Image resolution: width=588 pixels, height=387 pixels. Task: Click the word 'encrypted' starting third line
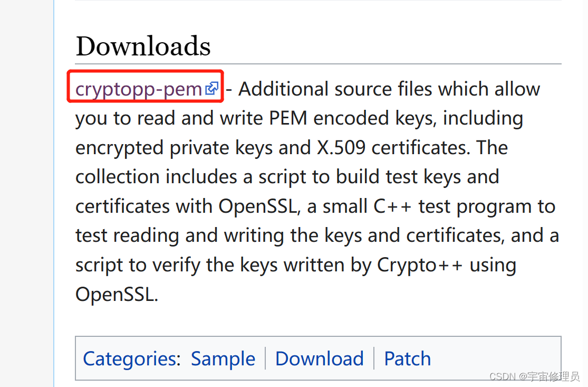[120, 148]
